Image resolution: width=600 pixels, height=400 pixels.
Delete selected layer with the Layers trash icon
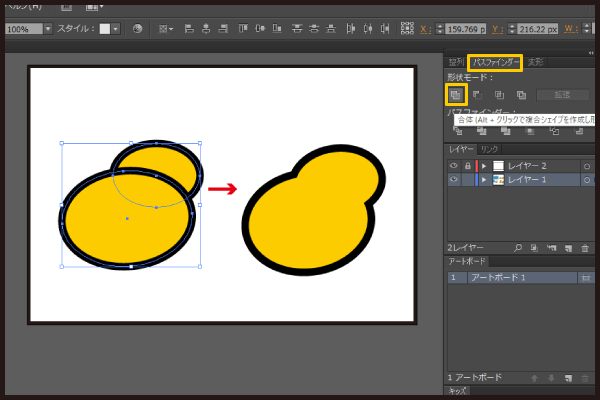[584, 246]
